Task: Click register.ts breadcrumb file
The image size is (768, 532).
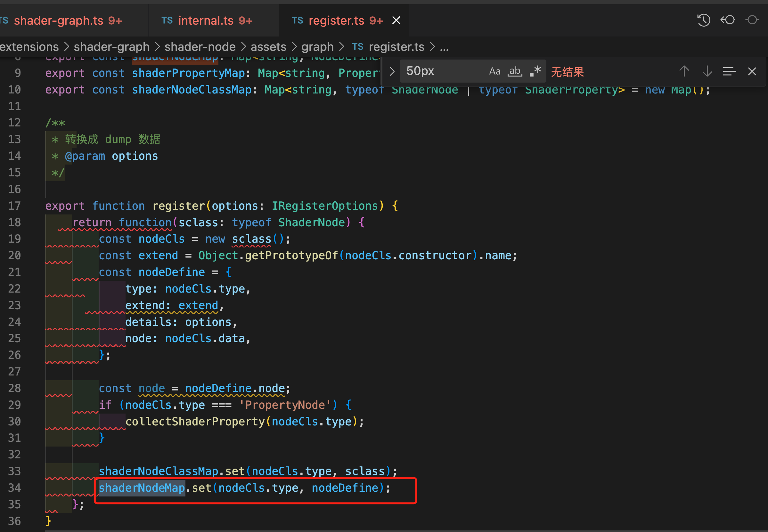Action: click(x=396, y=47)
